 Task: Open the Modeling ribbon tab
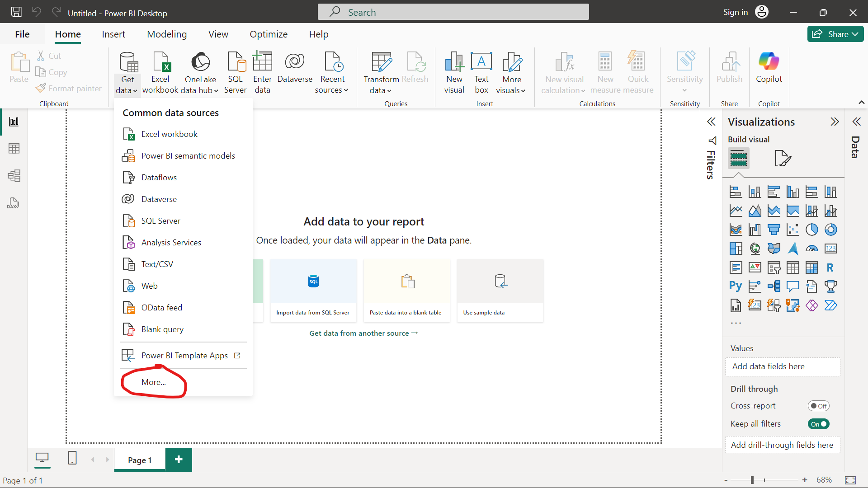tap(166, 34)
